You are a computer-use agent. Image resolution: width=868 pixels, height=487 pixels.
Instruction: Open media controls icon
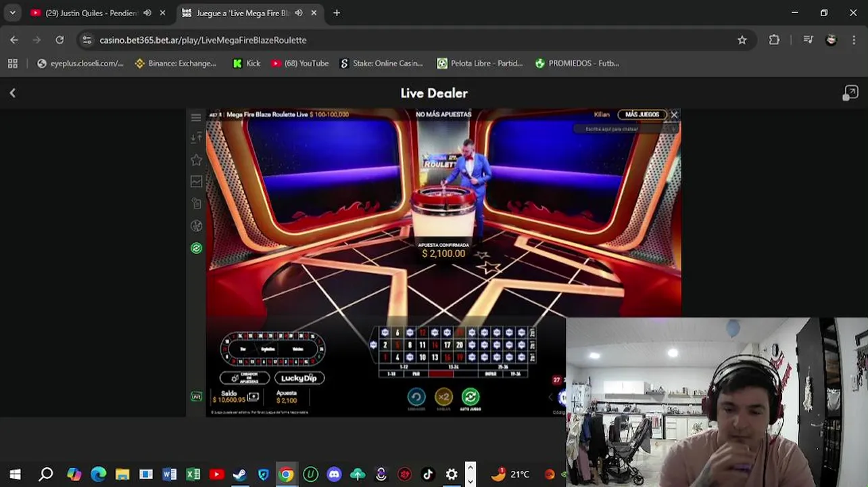point(808,40)
